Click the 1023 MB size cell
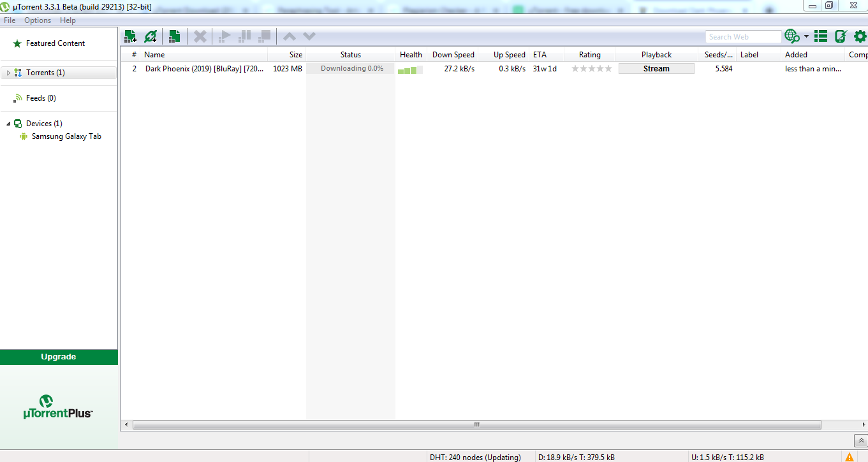This screenshot has width=868, height=462. coord(288,69)
